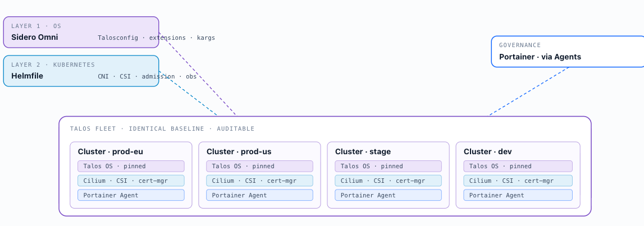Click the Portainer via Agents governance box
This screenshot has width=644, height=226.
click(568, 51)
